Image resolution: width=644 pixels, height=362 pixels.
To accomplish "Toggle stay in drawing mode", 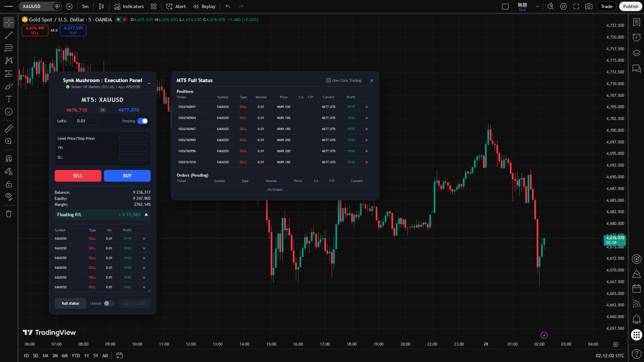I will [x=9, y=171].
